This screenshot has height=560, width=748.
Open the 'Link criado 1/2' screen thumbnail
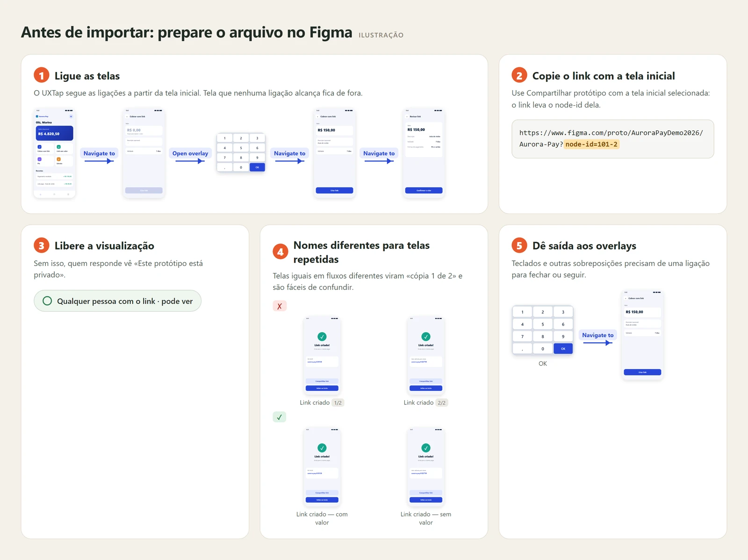tap(322, 356)
